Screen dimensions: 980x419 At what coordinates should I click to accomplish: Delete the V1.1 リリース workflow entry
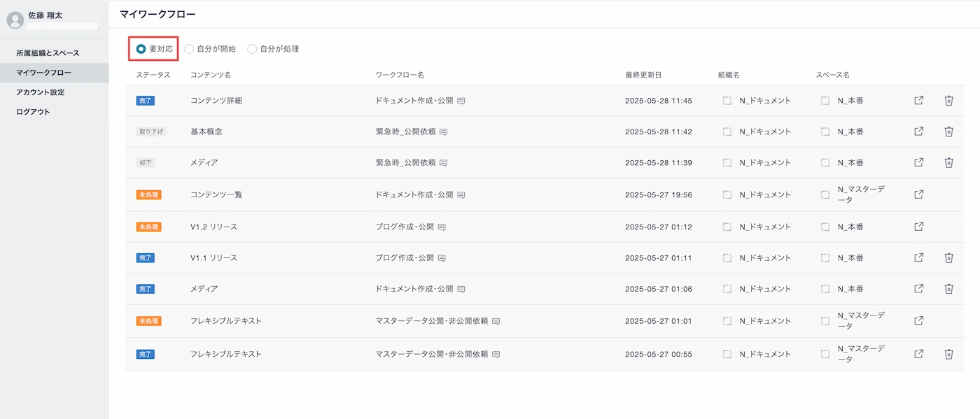point(948,257)
